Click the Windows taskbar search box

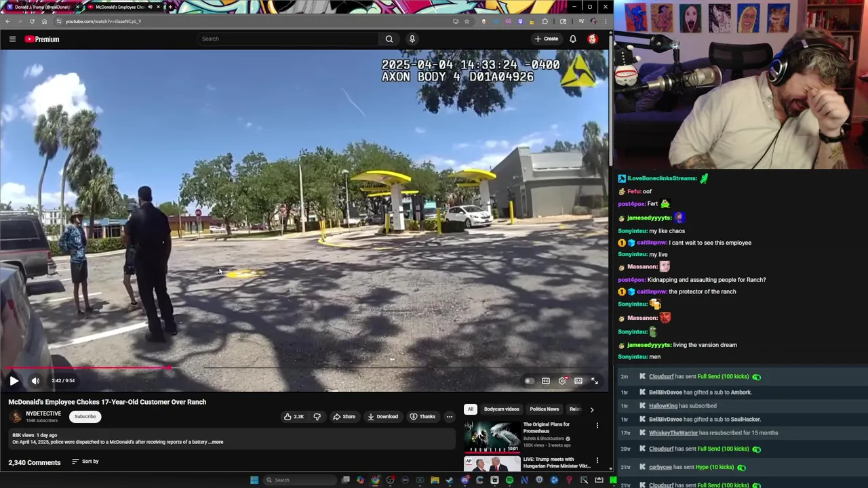click(x=300, y=480)
